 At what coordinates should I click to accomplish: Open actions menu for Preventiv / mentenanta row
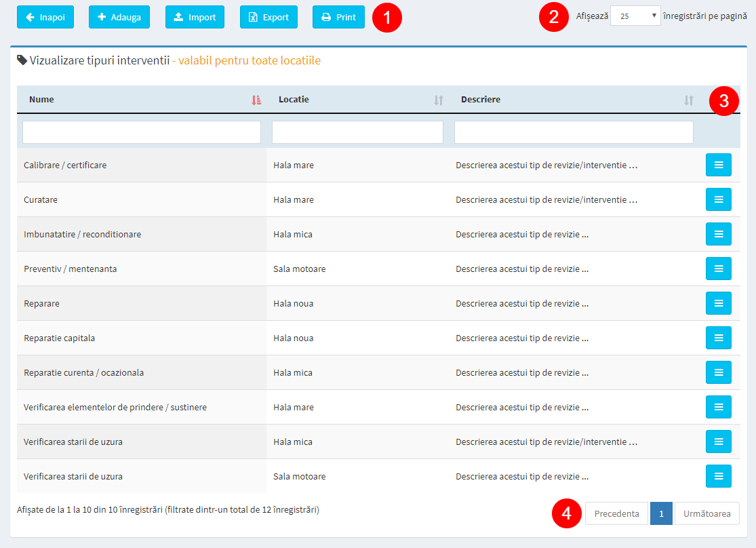click(x=719, y=269)
